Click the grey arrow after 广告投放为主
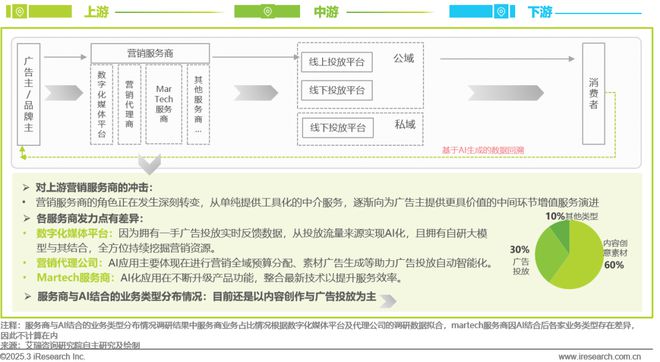 tap(388, 301)
